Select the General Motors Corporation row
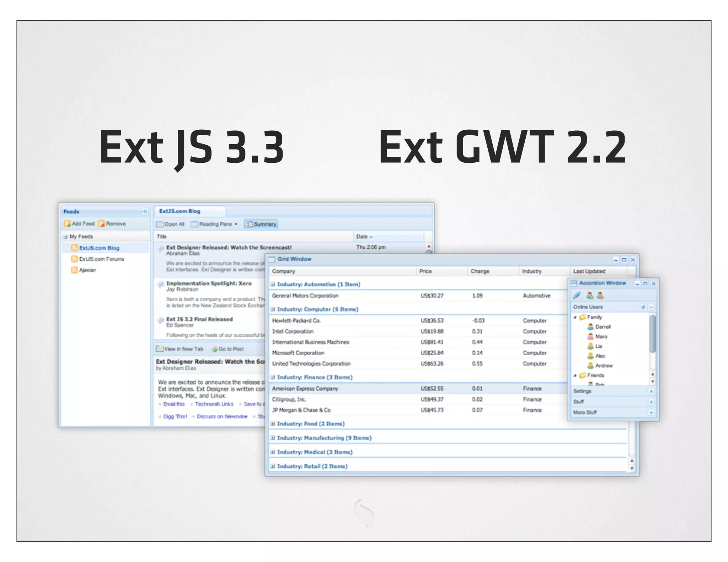The image size is (728, 562). [418, 296]
